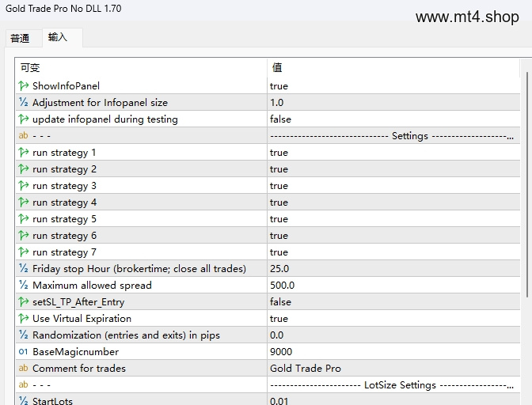532x405 pixels.
Task: Click the run strategy 7 boolean icon
Action: [x=24, y=252]
